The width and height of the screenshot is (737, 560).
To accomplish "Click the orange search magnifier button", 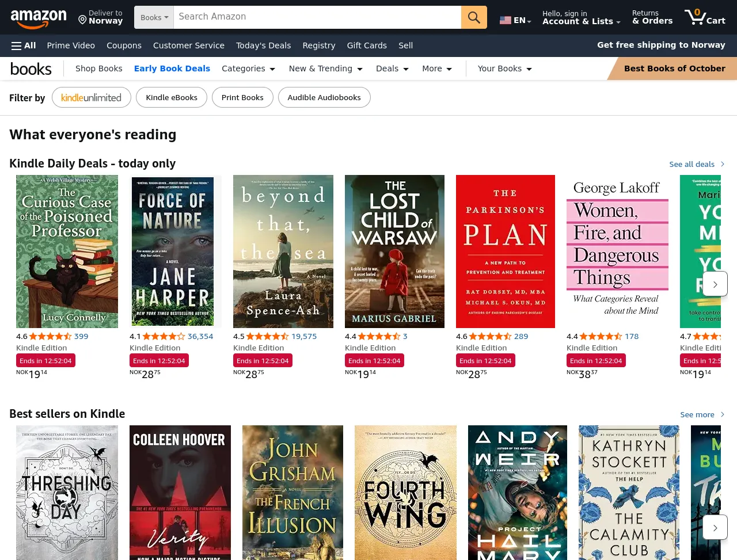I will [x=474, y=17].
